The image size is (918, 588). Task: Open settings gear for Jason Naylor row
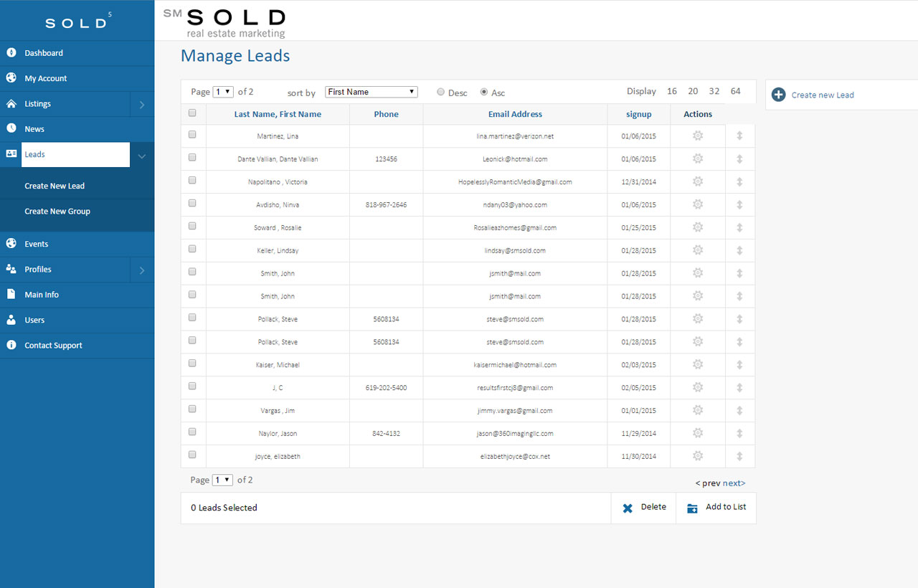697,433
